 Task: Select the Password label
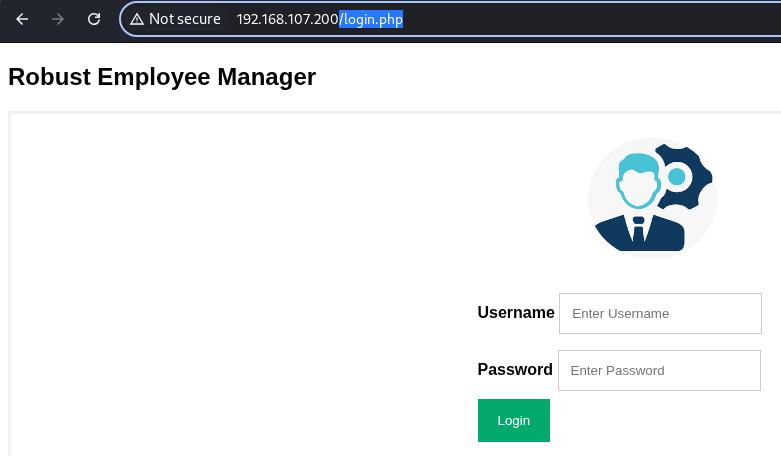(515, 369)
